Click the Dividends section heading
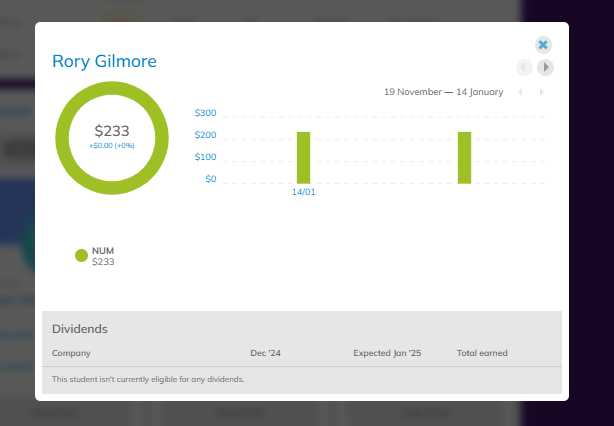Image resolution: width=614 pixels, height=426 pixels. 80,329
